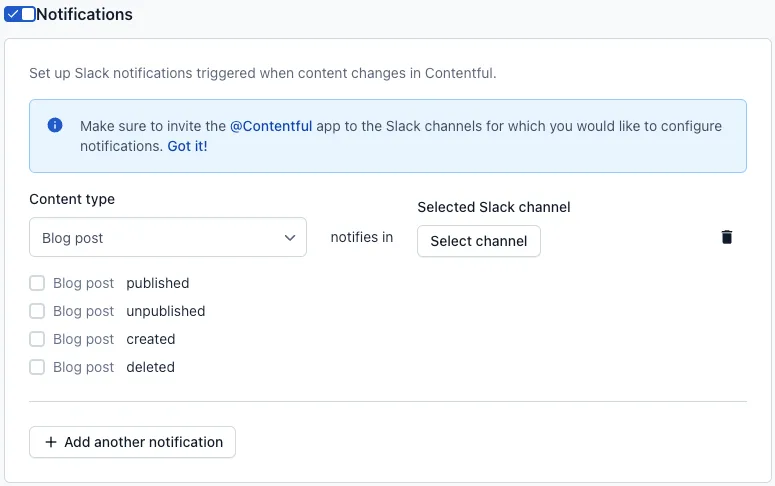Open the Blog post content type dropdown
The image size is (775, 486).
tap(168, 237)
